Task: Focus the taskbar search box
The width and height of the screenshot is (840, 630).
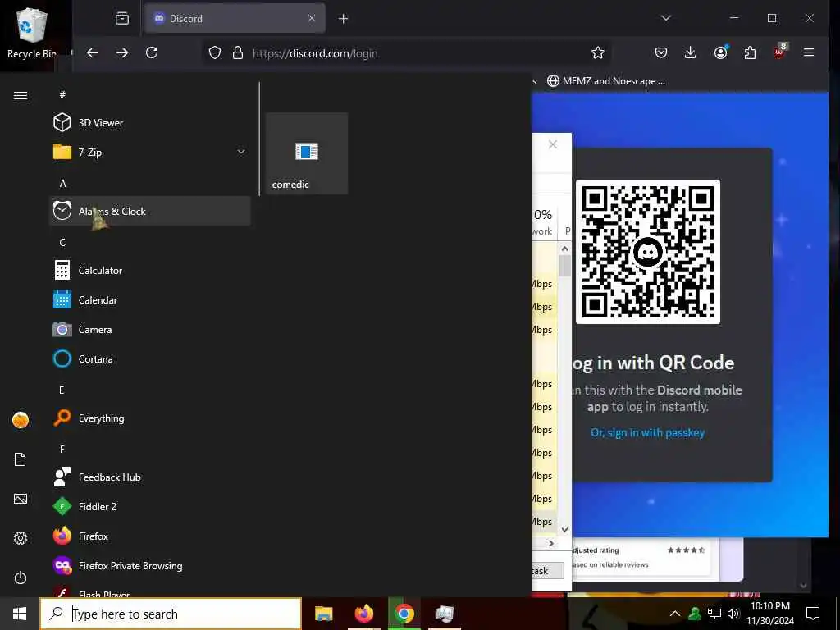Action: [171, 614]
